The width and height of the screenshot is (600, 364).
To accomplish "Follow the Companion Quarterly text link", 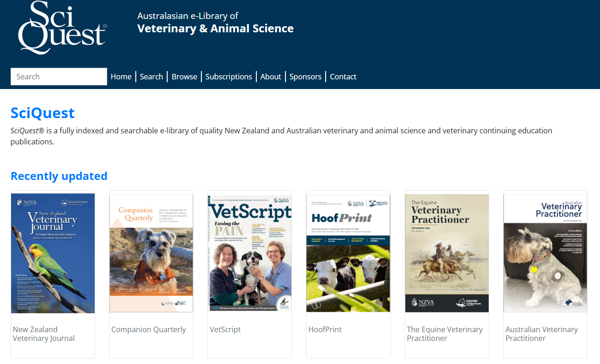I will (x=149, y=329).
